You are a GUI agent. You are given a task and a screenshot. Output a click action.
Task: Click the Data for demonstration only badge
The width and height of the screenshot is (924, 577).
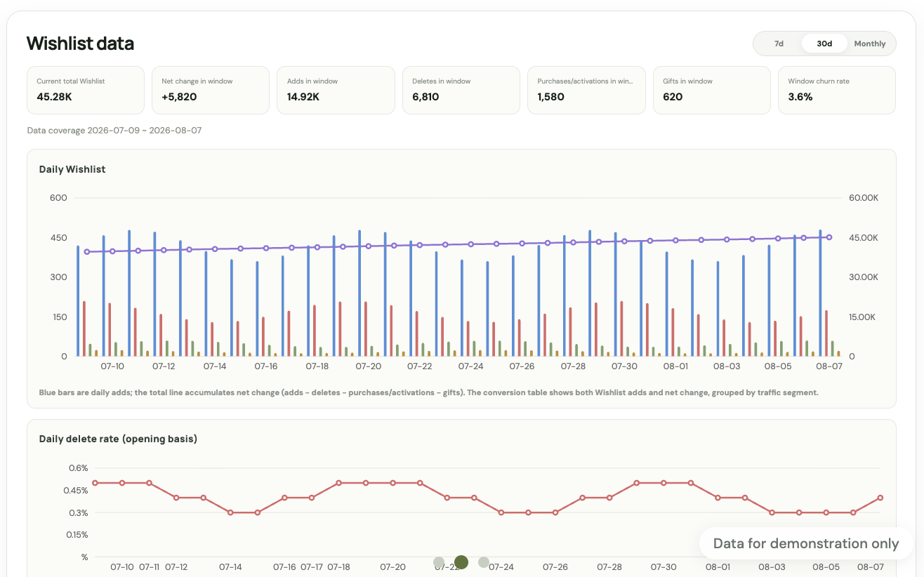point(806,543)
